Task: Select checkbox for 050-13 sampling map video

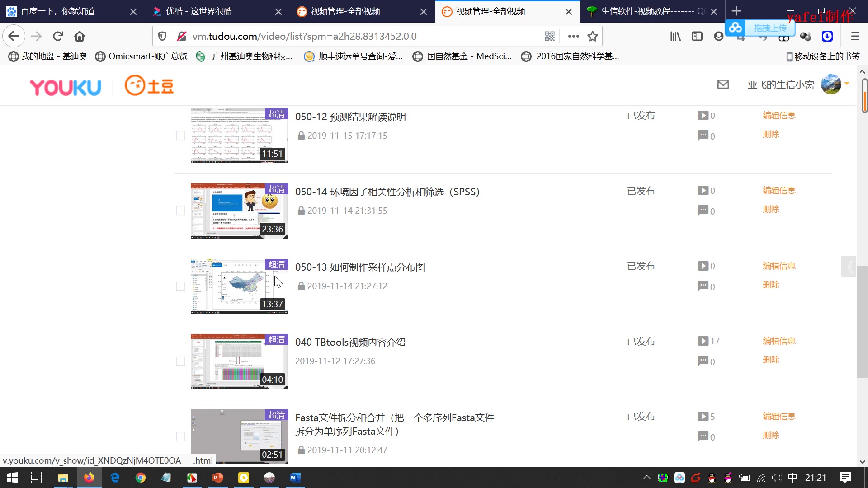Action: (x=180, y=286)
